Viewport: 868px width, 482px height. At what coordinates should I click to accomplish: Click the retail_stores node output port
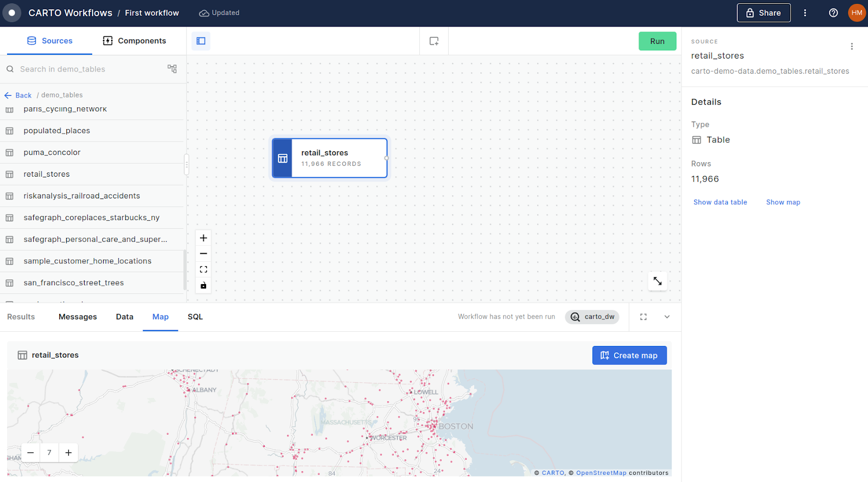386,158
